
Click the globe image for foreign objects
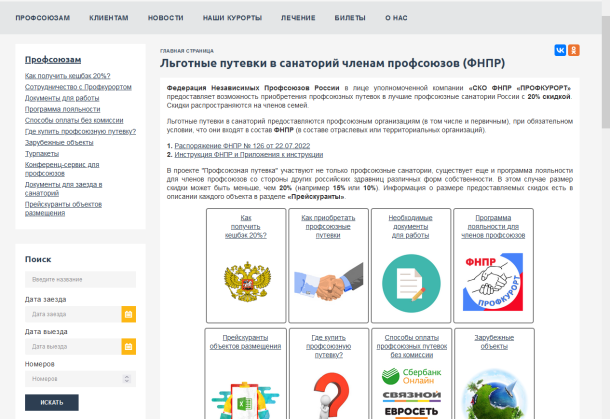(x=494, y=395)
